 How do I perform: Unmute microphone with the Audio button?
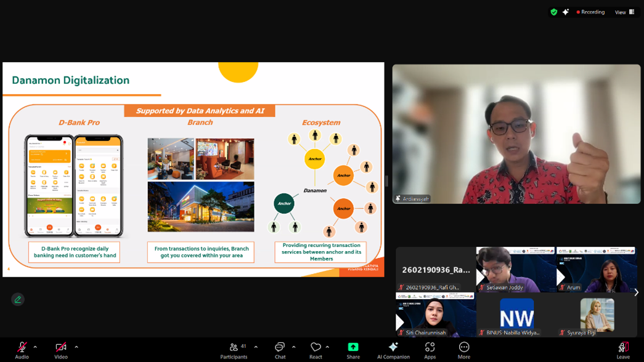22,350
